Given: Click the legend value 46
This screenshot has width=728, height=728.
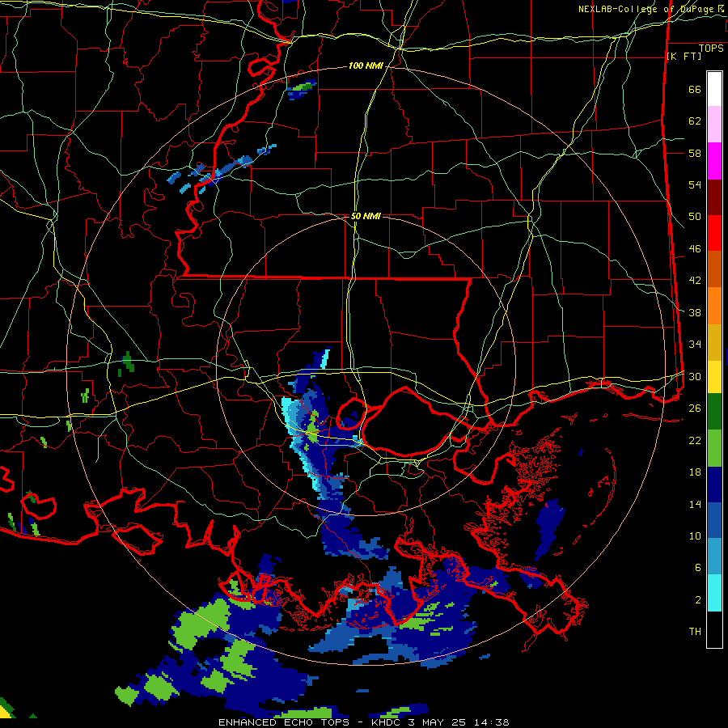Looking at the screenshot, I should click(x=695, y=248).
